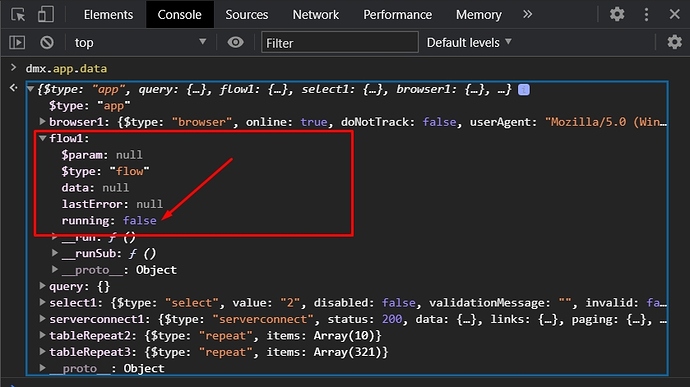Screen dimensions: 690x387
Task: Click the 'dmx.app.data' command text
Action: click(66, 69)
